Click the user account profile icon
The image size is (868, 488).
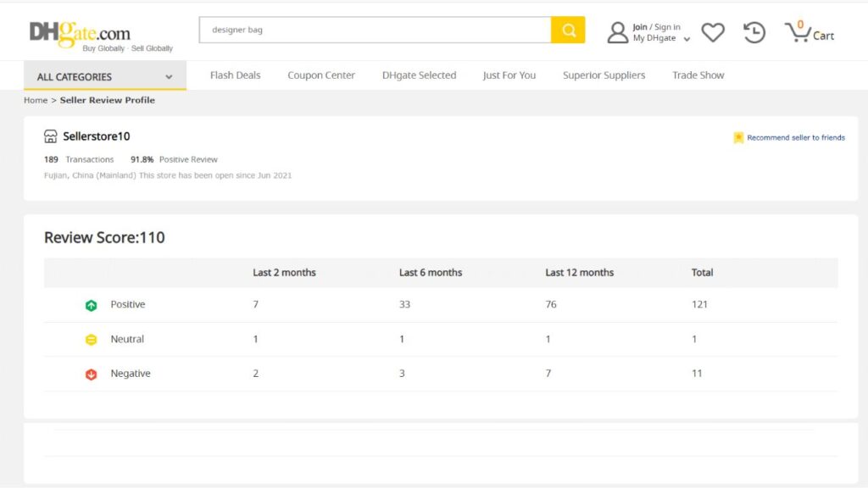point(618,32)
